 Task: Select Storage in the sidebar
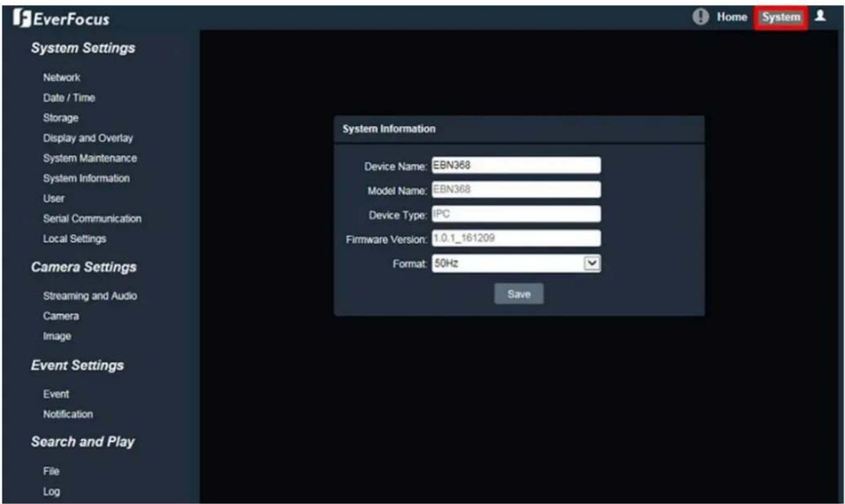[x=60, y=118]
